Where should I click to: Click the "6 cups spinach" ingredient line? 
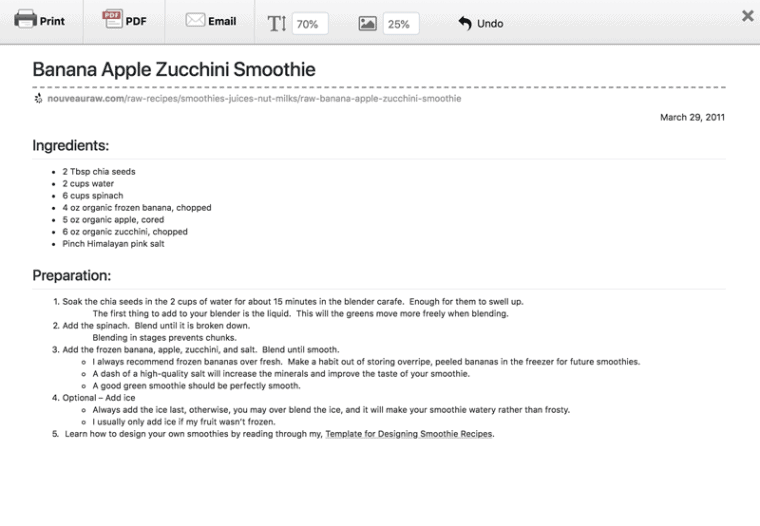point(93,196)
